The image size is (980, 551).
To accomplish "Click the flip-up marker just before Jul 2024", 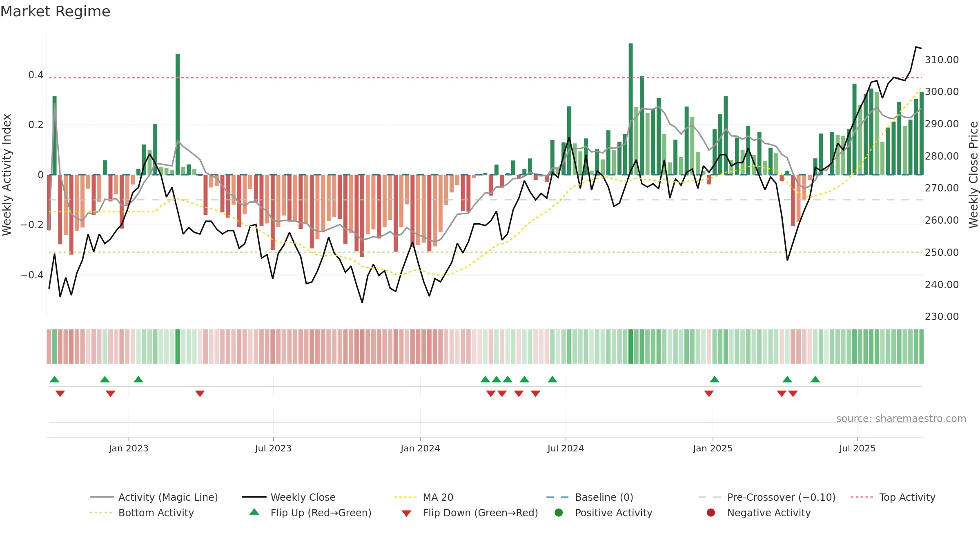I will [x=552, y=380].
